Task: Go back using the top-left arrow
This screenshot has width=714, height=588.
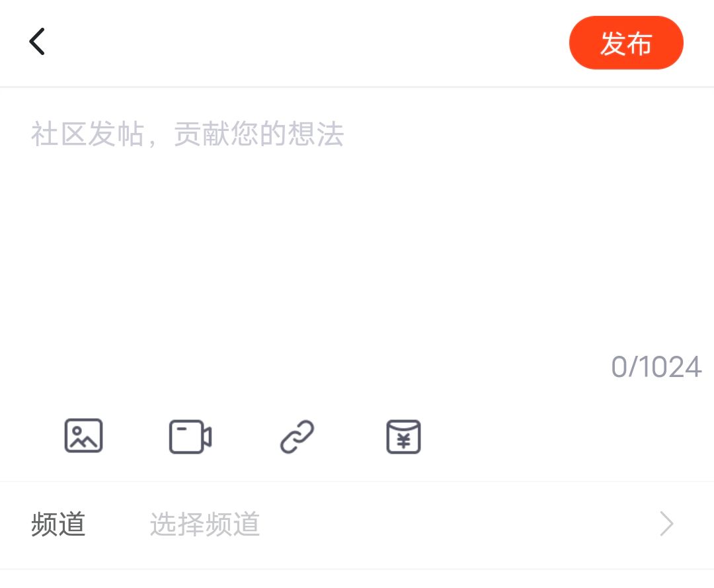Action: click(x=37, y=42)
